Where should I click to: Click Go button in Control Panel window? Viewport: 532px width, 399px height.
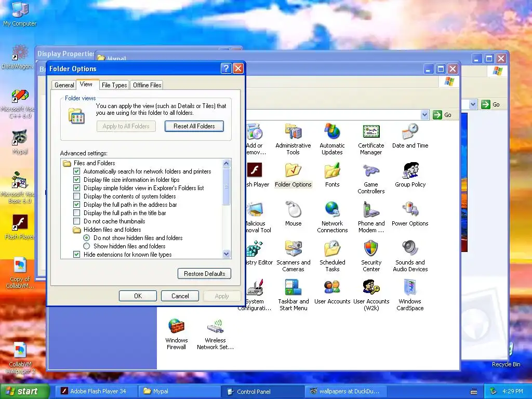pos(443,115)
